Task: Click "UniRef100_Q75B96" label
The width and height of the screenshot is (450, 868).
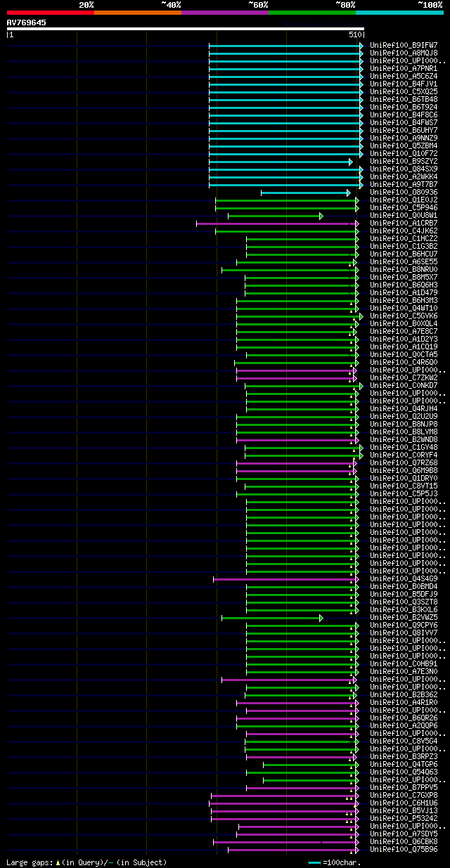Action: pos(404,850)
